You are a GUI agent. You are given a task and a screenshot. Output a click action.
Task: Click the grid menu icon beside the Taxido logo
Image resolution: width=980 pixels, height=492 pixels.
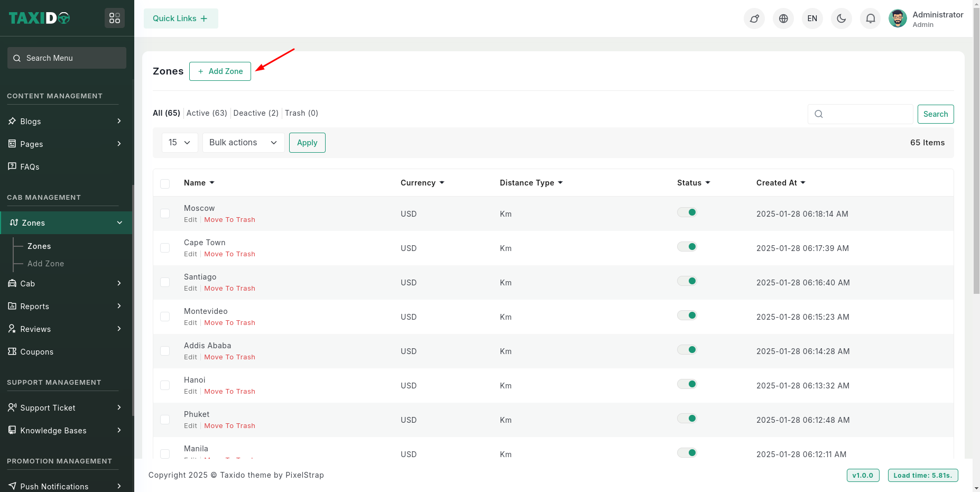click(114, 18)
